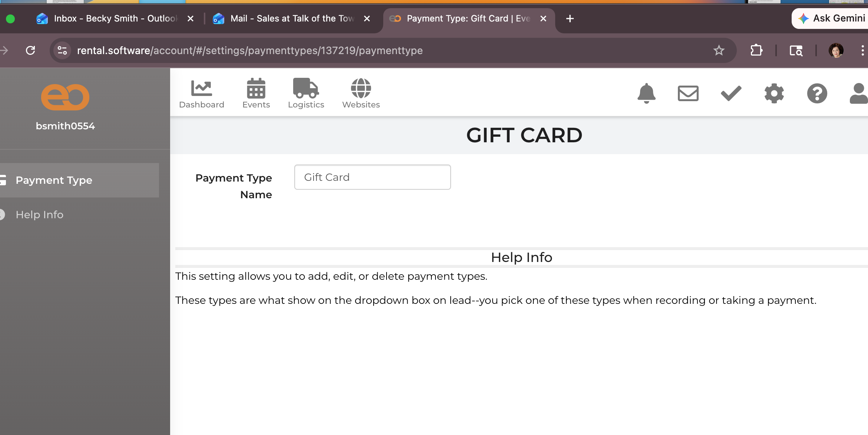Click the Payment Type Name field
Image resolution: width=868 pixels, height=435 pixels.
pyautogui.click(x=372, y=177)
